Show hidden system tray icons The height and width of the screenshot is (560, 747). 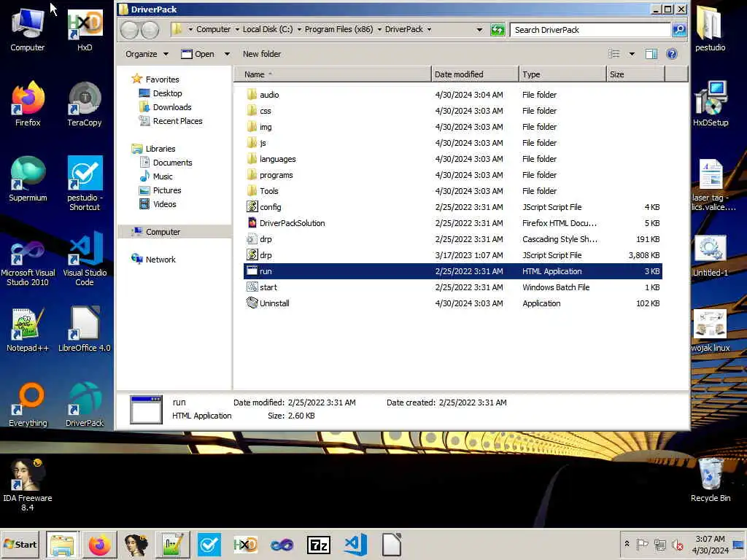(x=627, y=544)
